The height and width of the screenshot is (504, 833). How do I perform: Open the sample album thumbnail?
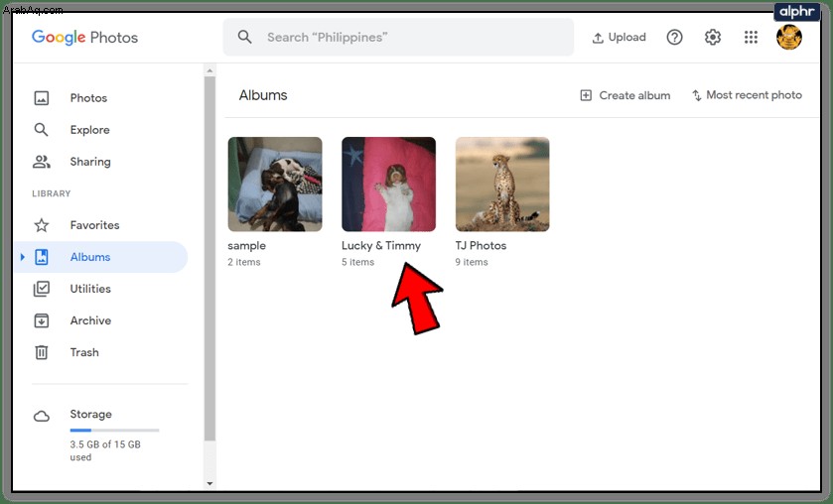(275, 185)
